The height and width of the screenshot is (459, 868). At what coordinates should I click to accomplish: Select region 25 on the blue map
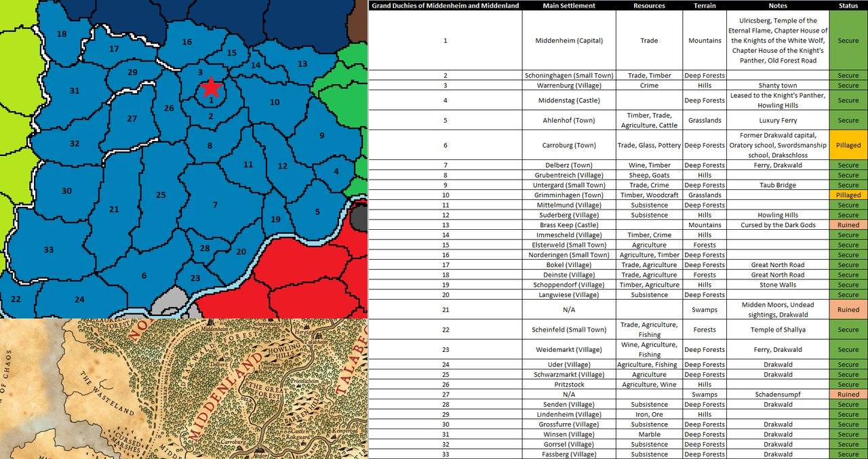coord(161,195)
